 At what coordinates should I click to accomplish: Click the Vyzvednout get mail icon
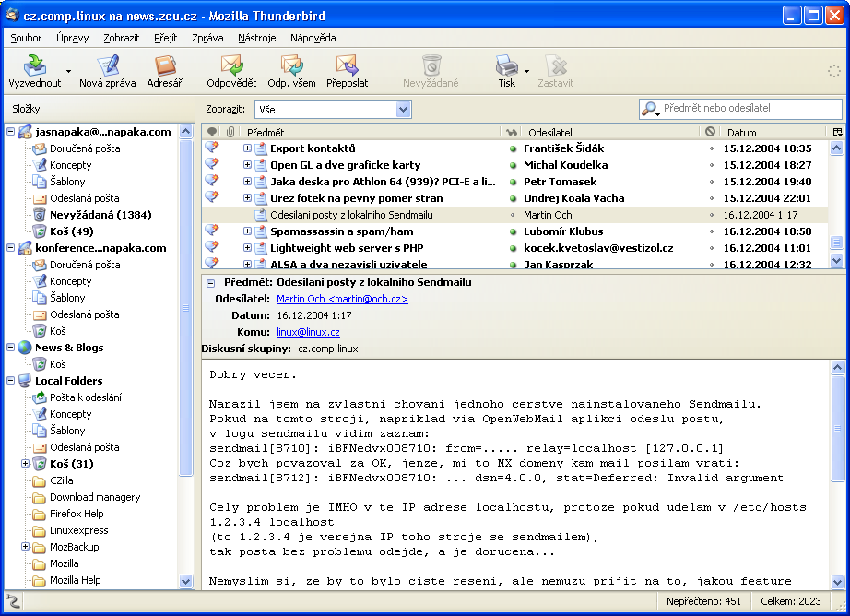point(34,65)
